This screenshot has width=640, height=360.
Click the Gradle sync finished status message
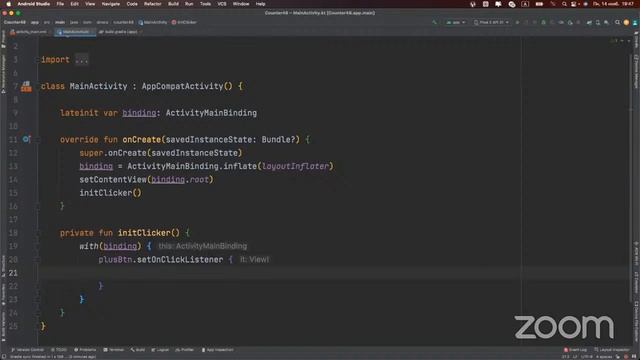tap(53, 357)
